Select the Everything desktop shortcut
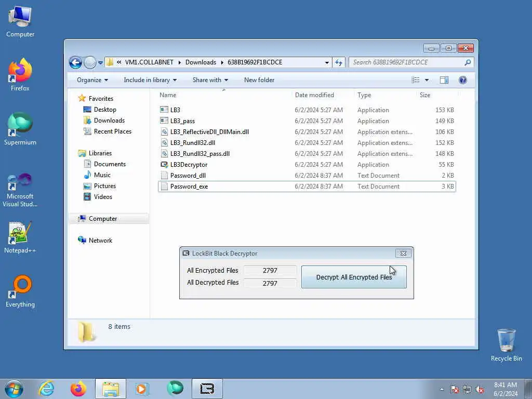Screen dimensions: 532x399 20,291
